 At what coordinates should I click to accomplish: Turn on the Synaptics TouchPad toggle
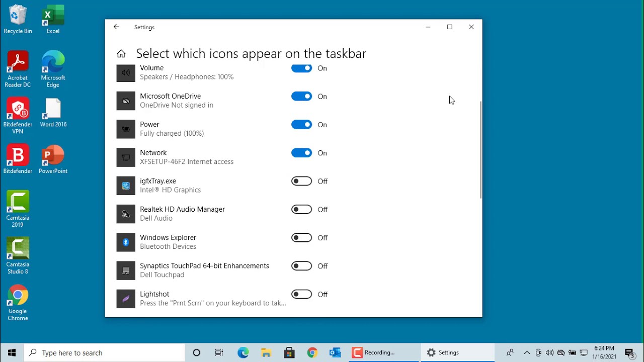302,266
